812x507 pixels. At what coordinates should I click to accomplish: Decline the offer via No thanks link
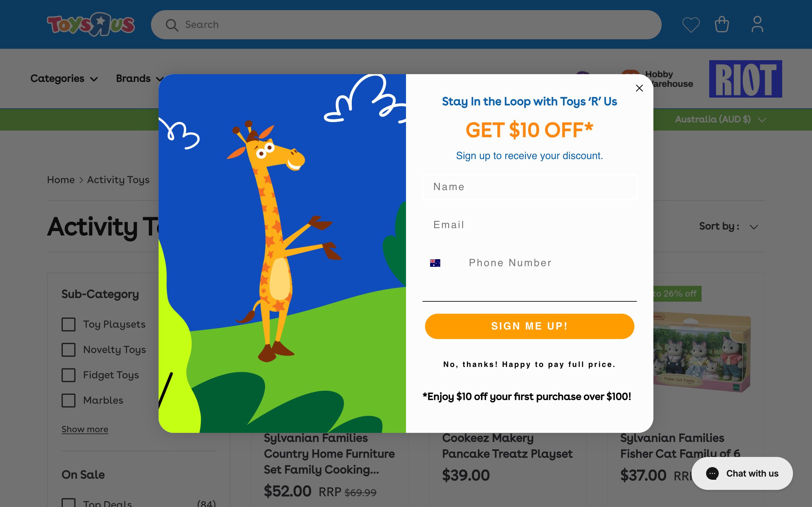pos(529,364)
